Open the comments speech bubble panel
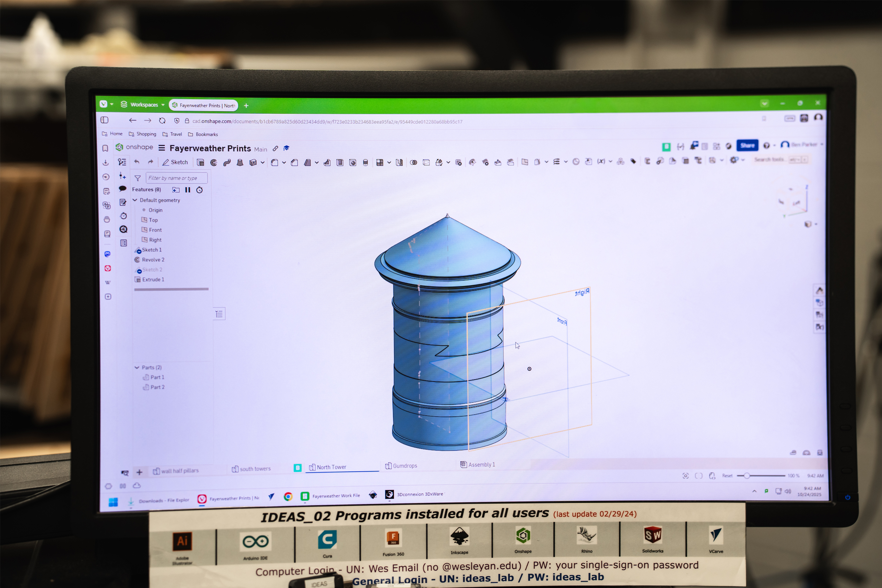 pos(123,189)
